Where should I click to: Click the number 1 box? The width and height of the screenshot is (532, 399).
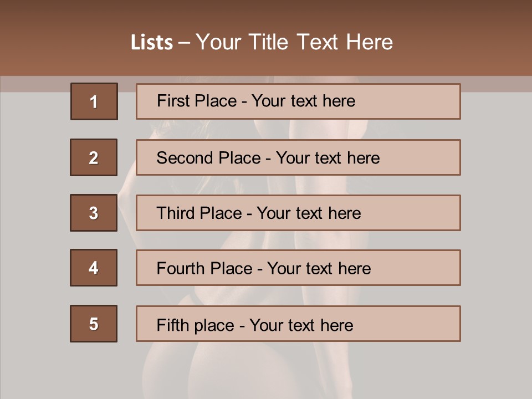[x=94, y=101]
